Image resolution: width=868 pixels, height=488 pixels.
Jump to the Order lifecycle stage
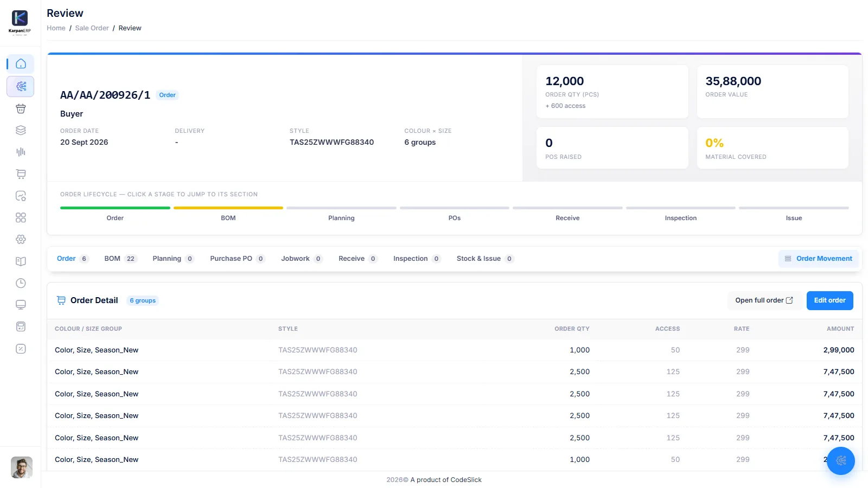[115, 214]
